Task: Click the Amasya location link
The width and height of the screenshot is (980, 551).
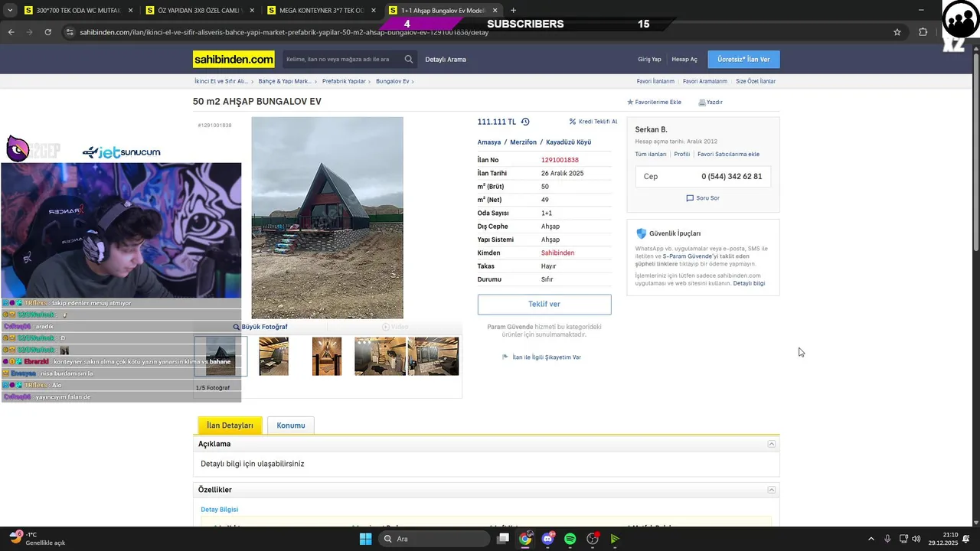Action: point(489,142)
